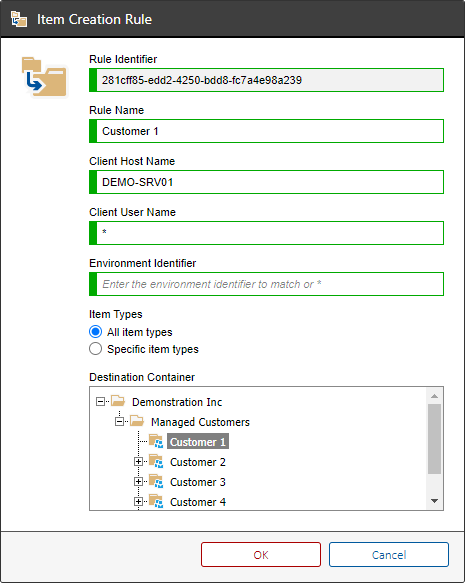This screenshot has width=465, height=583.
Task: Confirm the rule with the OK button
Action: (x=261, y=555)
